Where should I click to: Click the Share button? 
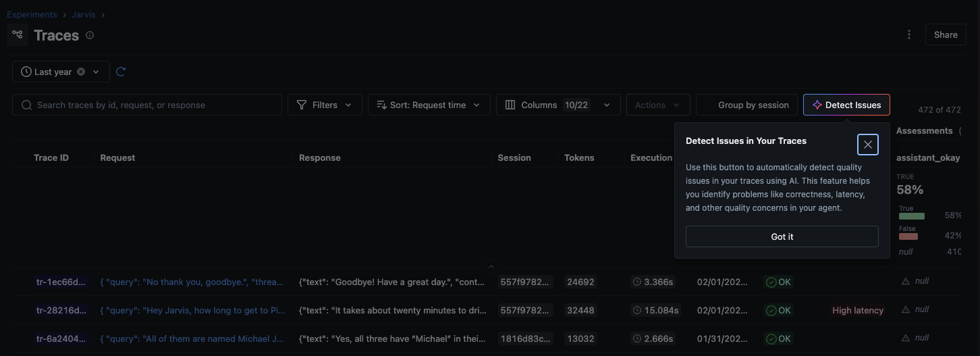coord(945,35)
